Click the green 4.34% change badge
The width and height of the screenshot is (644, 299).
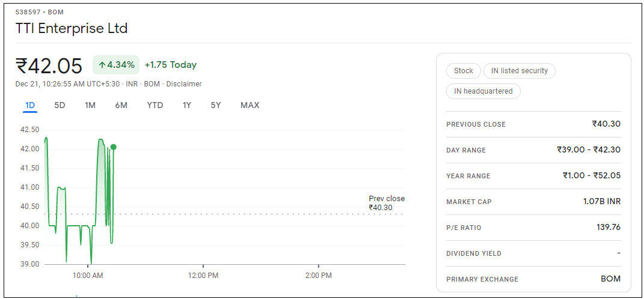pos(116,65)
